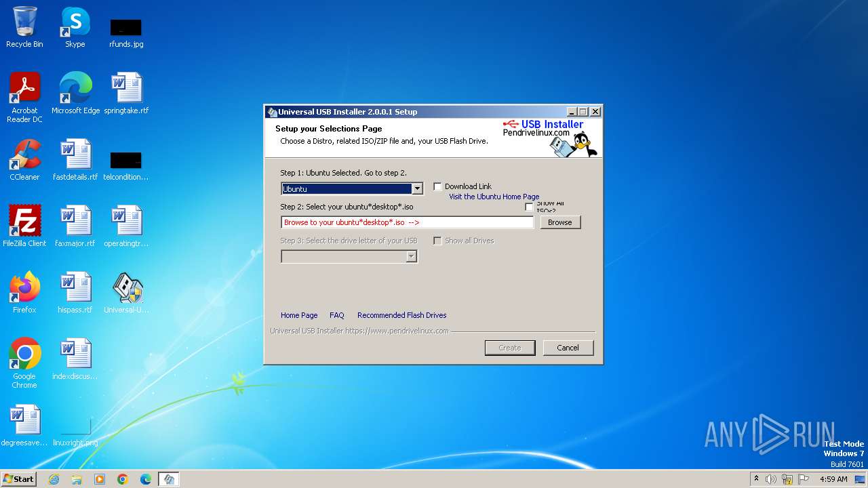This screenshot has height=488, width=868.
Task: Show hidden tray icons arrow
Action: pyautogui.click(x=756, y=479)
